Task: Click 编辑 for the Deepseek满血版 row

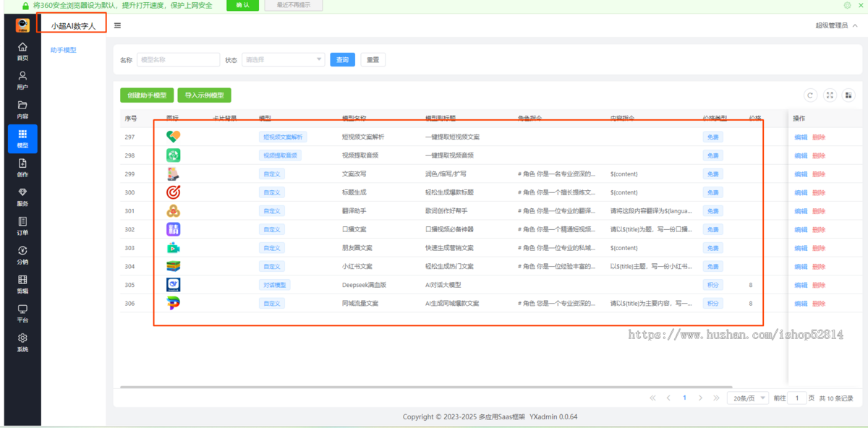Action: pyautogui.click(x=801, y=285)
